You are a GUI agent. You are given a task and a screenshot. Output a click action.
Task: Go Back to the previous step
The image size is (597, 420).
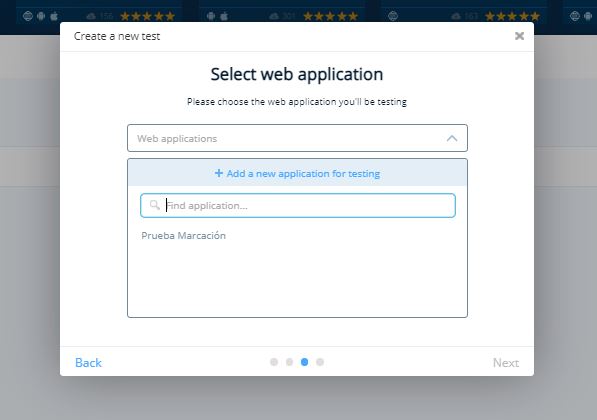tap(88, 363)
